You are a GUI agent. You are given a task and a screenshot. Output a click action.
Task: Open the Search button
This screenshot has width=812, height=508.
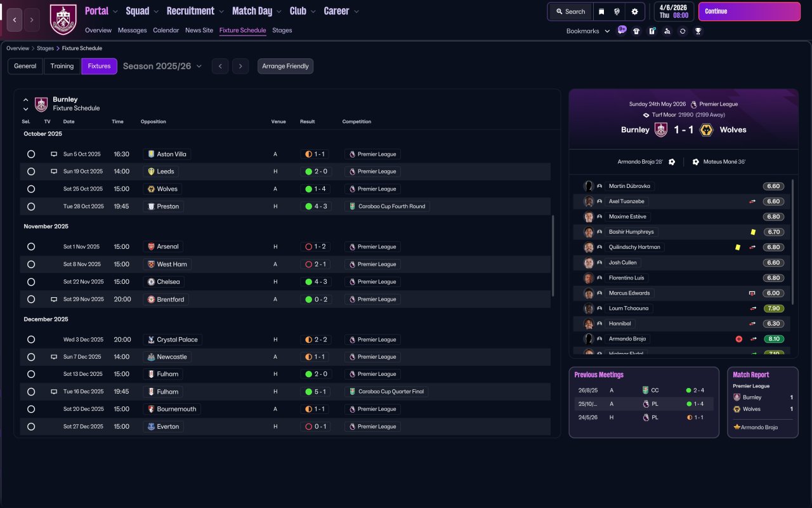click(x=570, y=11)
